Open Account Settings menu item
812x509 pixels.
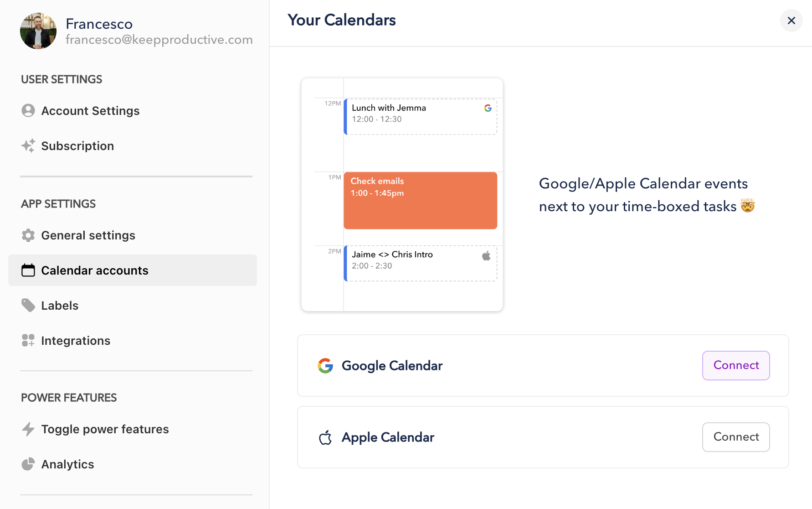click(90, 111)
